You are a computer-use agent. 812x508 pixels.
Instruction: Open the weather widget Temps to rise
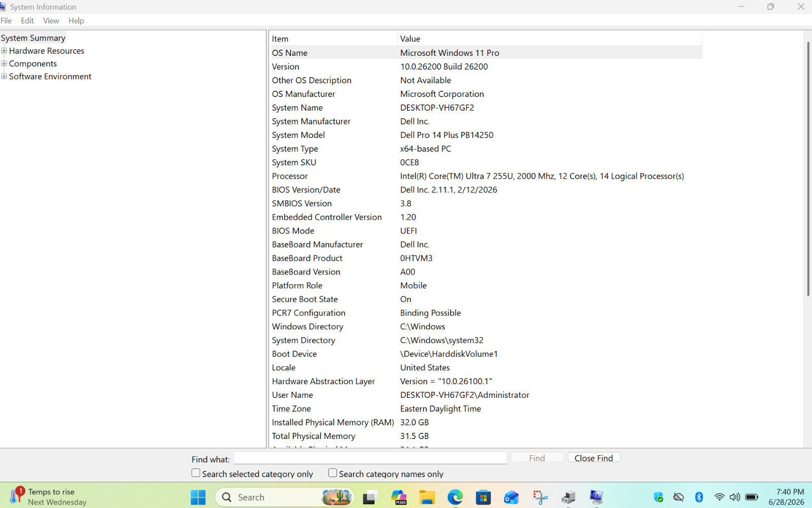point(48,497)
